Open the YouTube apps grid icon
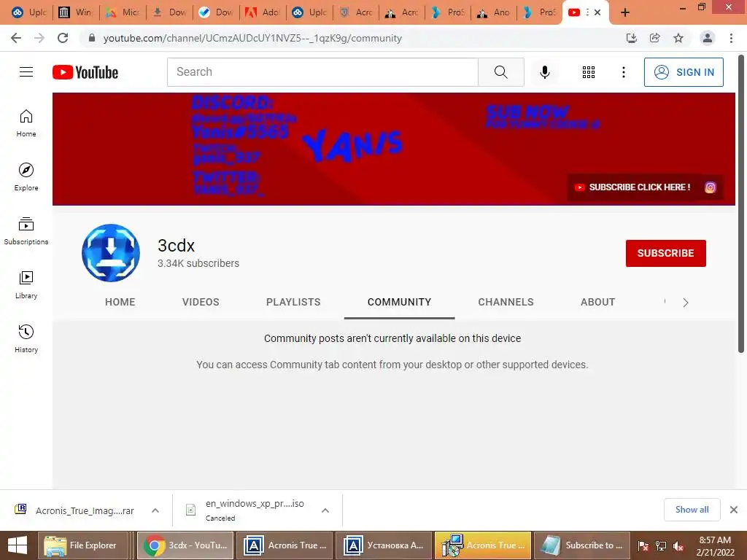The height and width of the screenshot is (560, 747). pos(589,72)
